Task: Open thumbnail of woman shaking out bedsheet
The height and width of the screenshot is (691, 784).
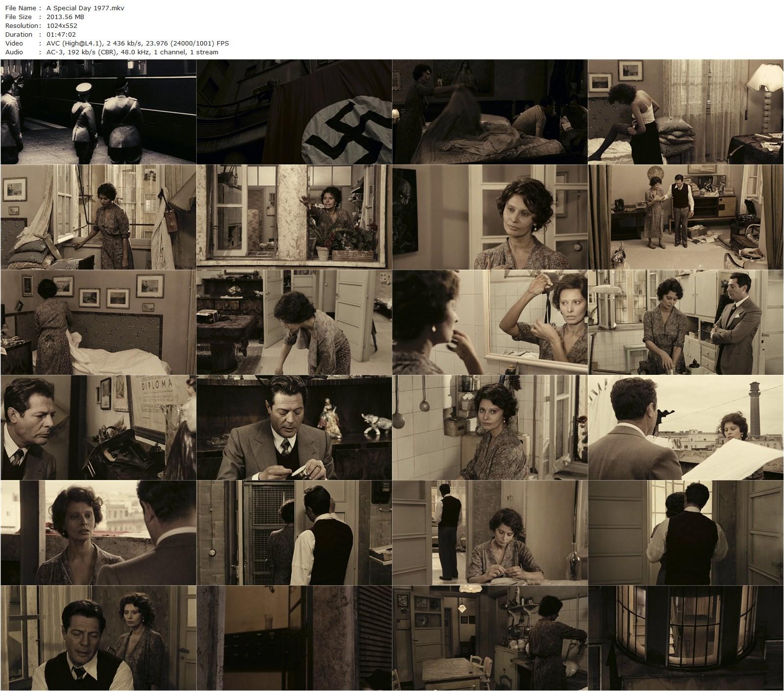Action: [x=490, y=112]
